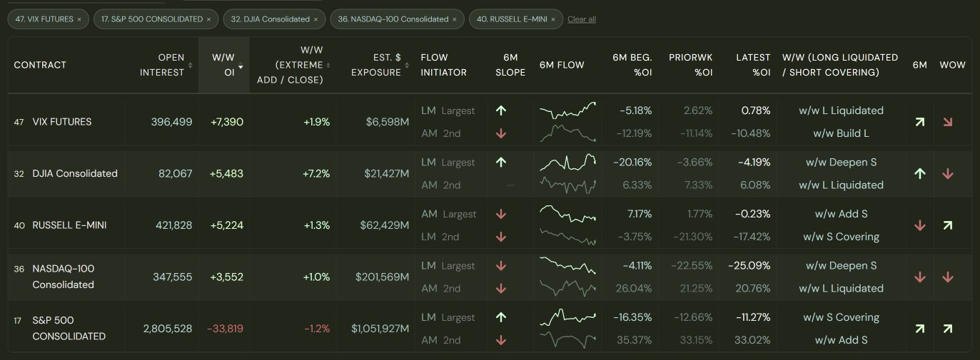Click exposure value $1,051,927M
This screenshot has height=360, width=980.
point(380,329)
